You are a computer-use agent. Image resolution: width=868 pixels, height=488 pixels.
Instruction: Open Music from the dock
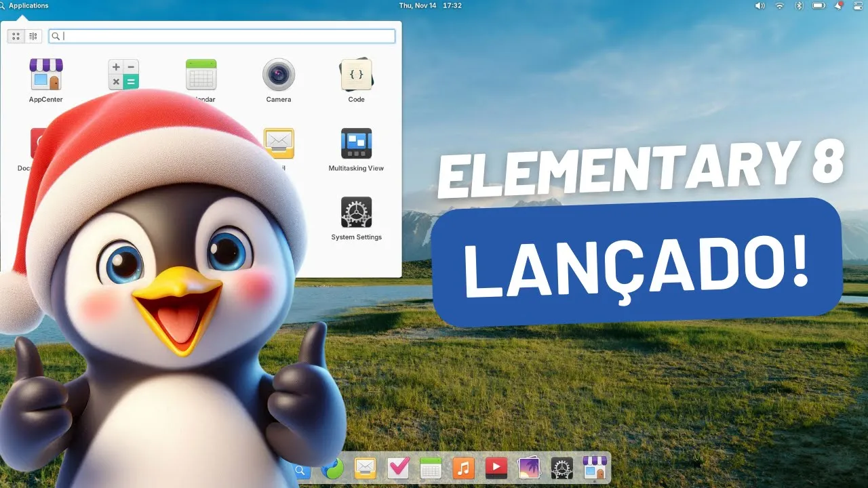(464, 468)
